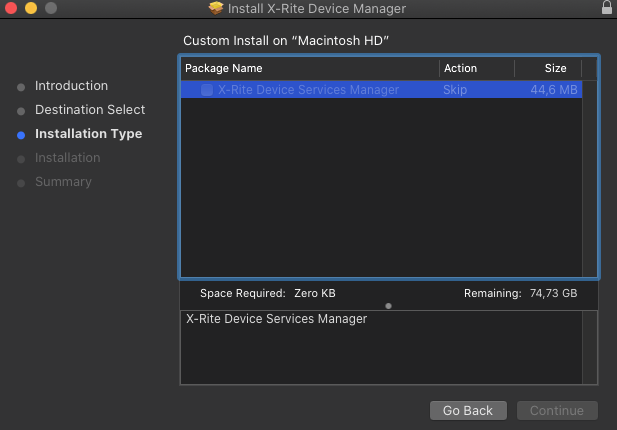Screen dimensions: 617x430
Task: Click the Go Back button
Action: tap(468, 410)
